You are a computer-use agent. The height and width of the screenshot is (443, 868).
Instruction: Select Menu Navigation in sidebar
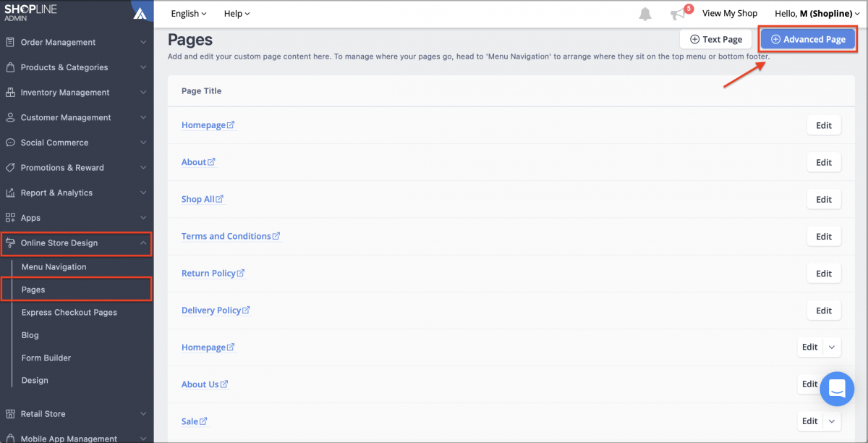click(54, 267)
